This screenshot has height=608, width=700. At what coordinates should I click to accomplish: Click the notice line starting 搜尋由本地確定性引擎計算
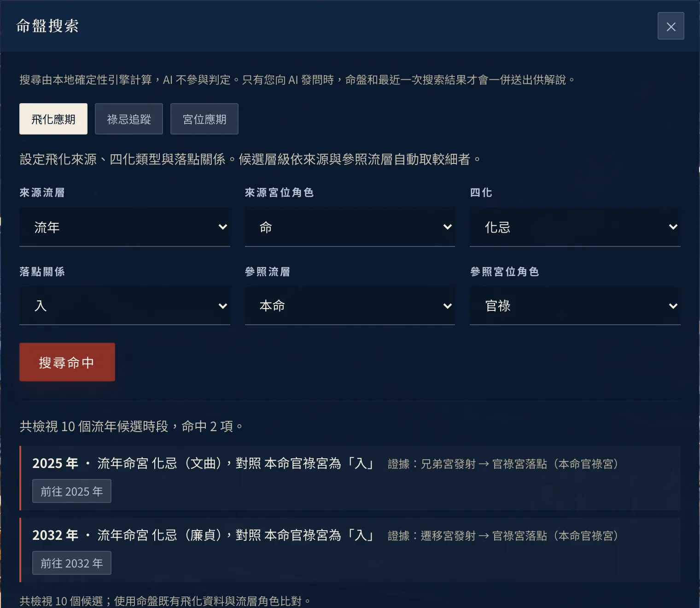[297, 80]
